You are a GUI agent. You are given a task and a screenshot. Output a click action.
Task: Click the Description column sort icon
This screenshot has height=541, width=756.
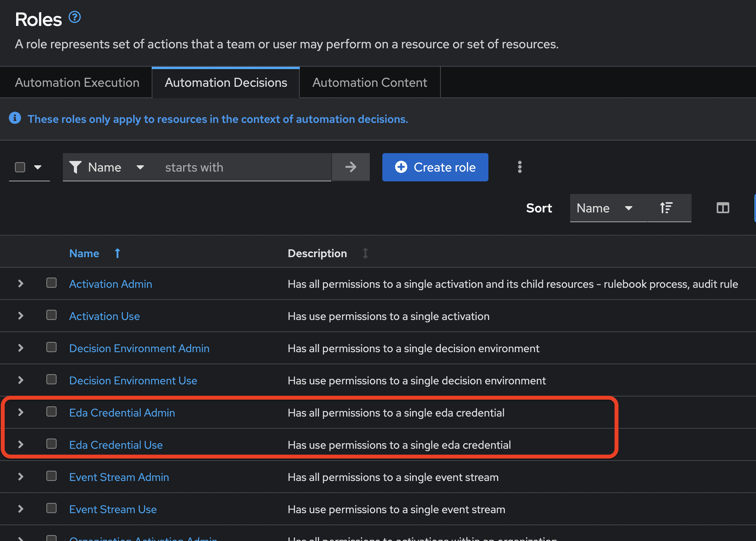tap(365, 253)
